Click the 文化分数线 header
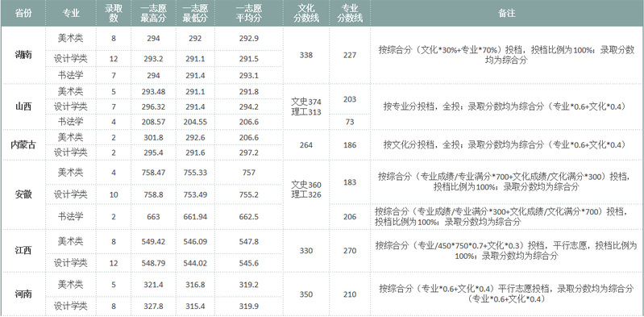644x317 pixels. (x=306, y=13)
